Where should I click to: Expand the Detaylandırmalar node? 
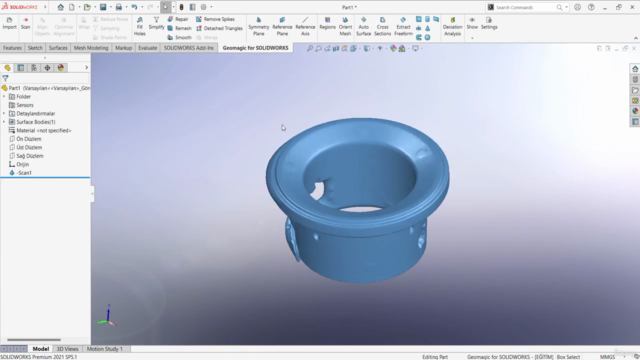(4, 113)
